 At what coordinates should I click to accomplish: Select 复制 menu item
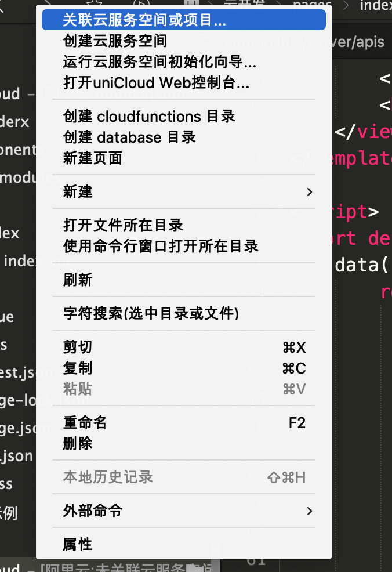click(184, 368)
